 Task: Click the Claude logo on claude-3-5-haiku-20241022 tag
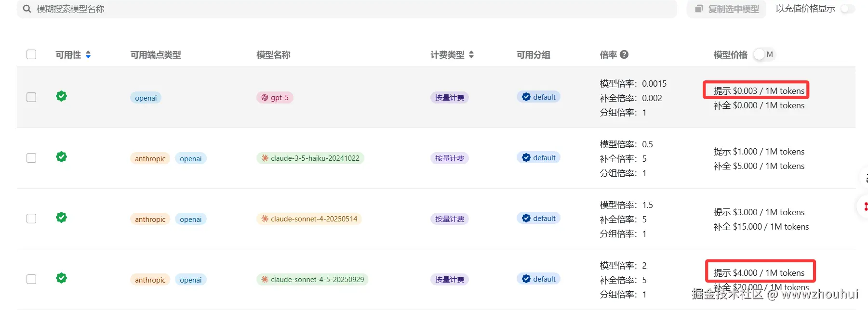point(265,158)
